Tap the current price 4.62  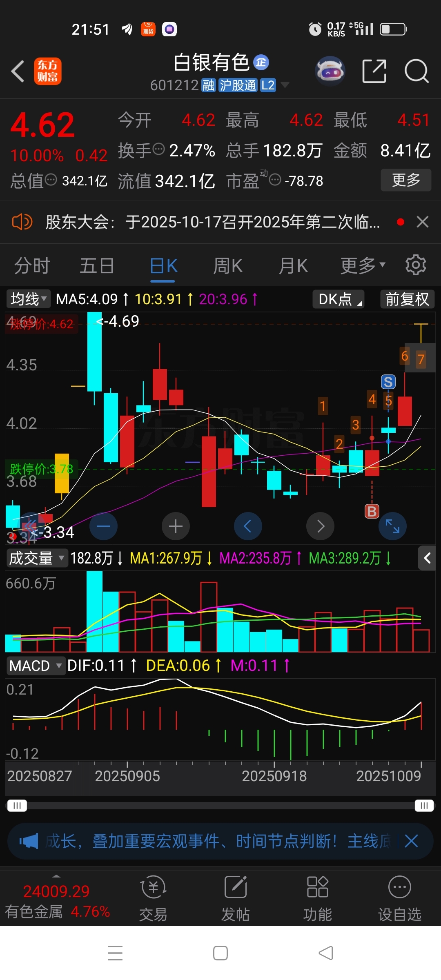click(x=42, y=125)
